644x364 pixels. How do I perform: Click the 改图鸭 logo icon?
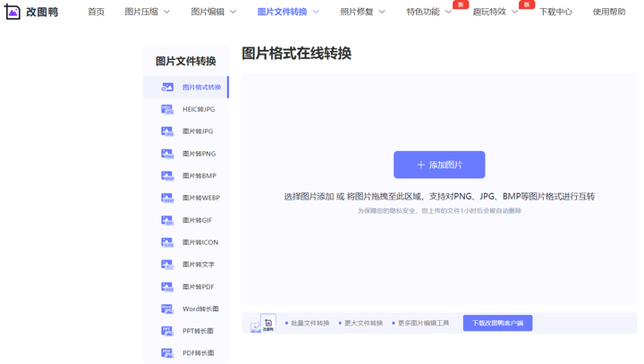pos(12,13)
